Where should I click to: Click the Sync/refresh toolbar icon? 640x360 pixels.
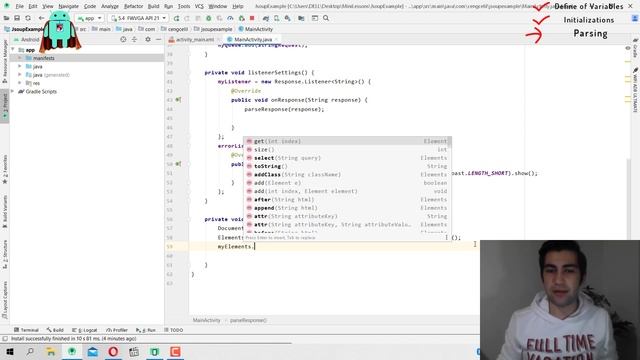pyautogui.click(x=28, y=18)
